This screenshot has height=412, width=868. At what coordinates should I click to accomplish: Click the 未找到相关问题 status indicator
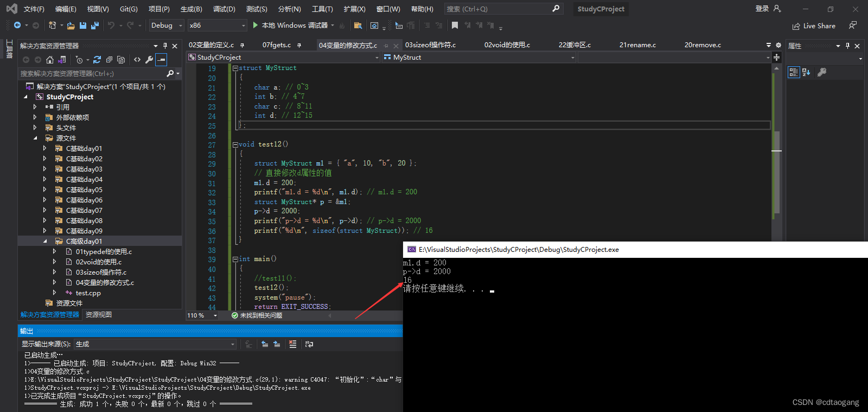tap(257, 315)
